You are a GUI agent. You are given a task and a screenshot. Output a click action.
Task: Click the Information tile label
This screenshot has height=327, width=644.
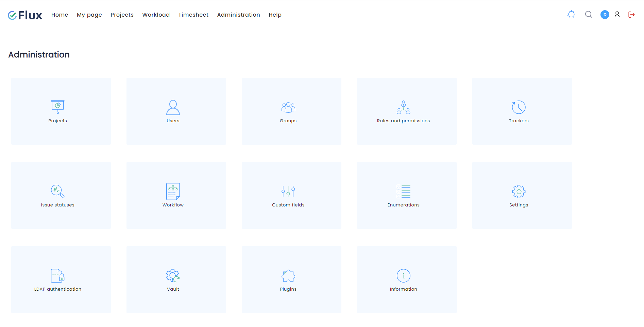click(x=403, y=289)
